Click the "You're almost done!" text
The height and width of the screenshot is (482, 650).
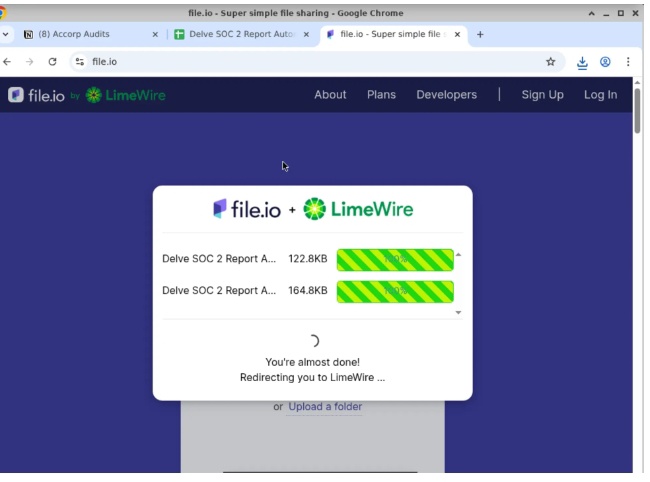313,362
